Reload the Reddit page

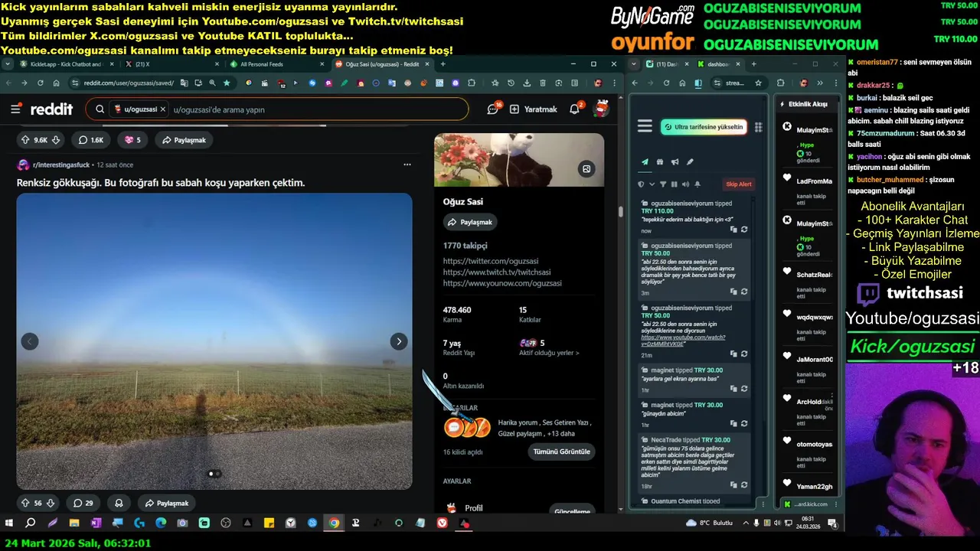40,83
